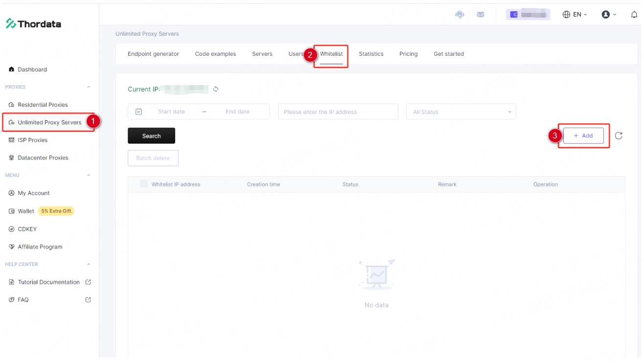Screen dimensions: 644x362
Task: Collapse the PROXIES section
Action: pos(89,87)
